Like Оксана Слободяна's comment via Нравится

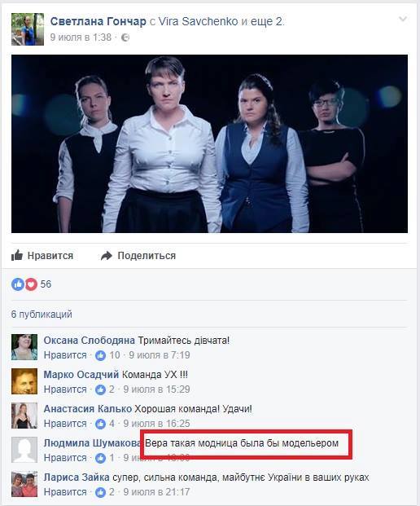(x=65, y=355)
